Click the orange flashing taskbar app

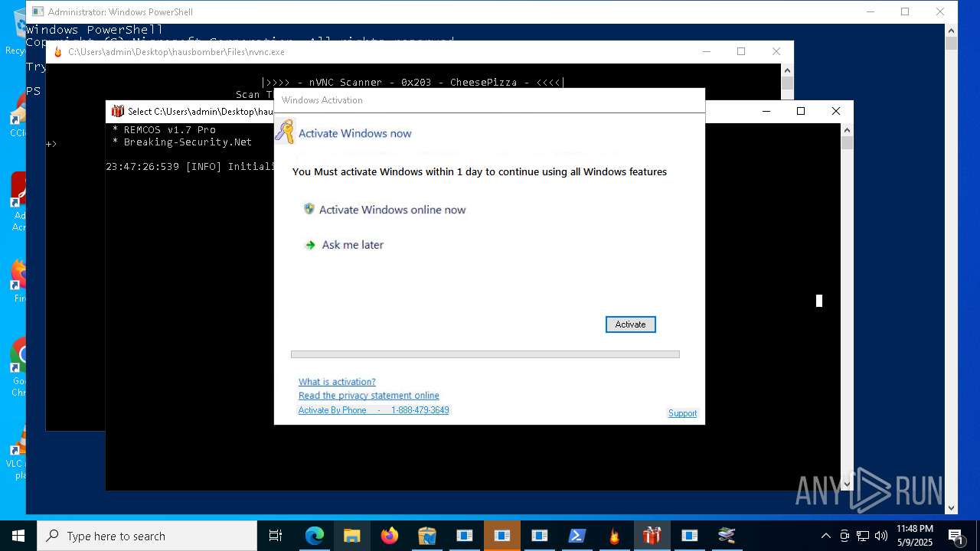(502, 536)
